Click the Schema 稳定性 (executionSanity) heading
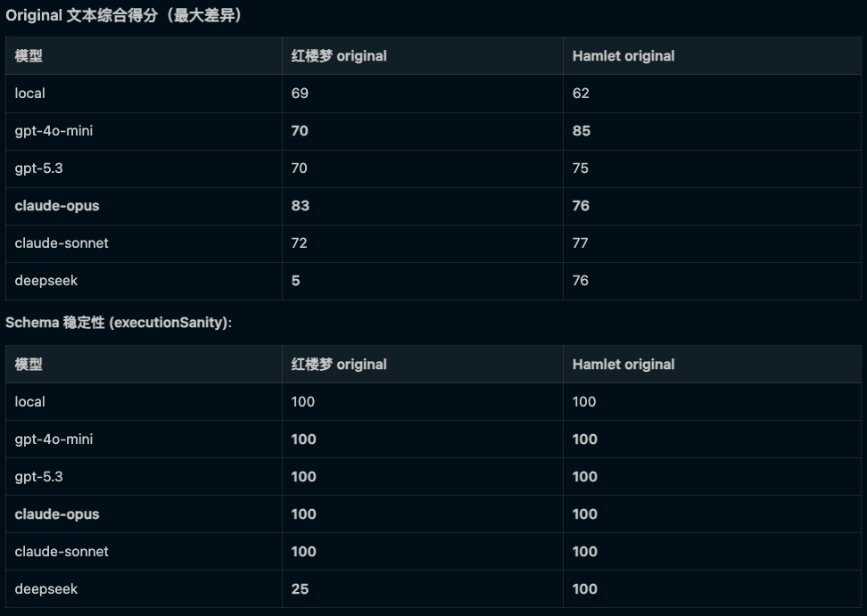 tap(119, 323)
